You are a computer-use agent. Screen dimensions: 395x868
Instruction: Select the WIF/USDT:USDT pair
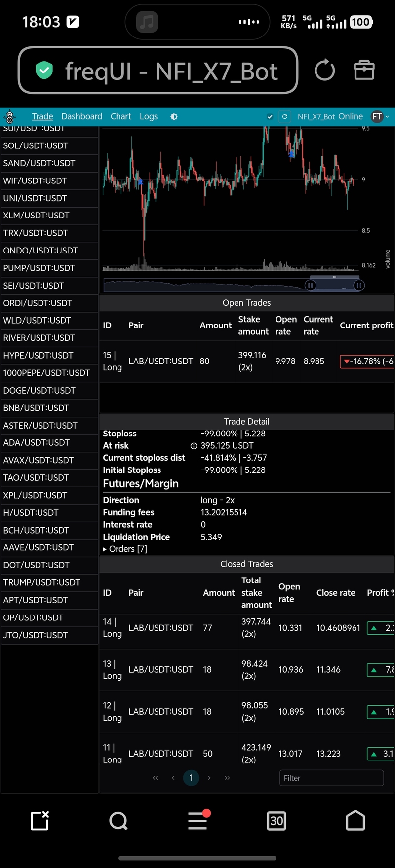(49, 181)
